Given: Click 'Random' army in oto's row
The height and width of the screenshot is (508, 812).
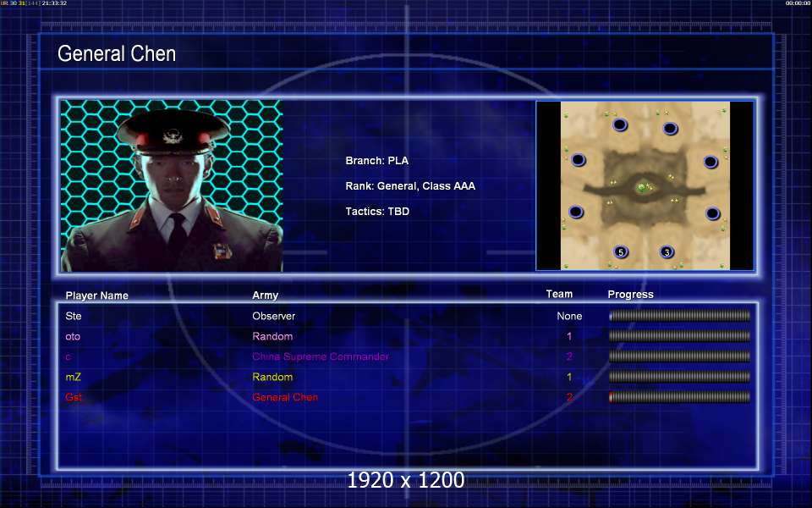Looking at the screenshot, I should tap(272, 336).
